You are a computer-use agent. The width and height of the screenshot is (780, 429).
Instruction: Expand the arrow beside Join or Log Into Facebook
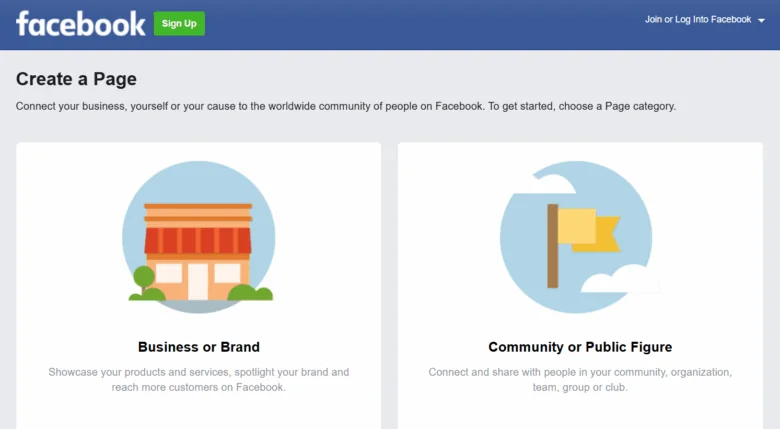762,20
